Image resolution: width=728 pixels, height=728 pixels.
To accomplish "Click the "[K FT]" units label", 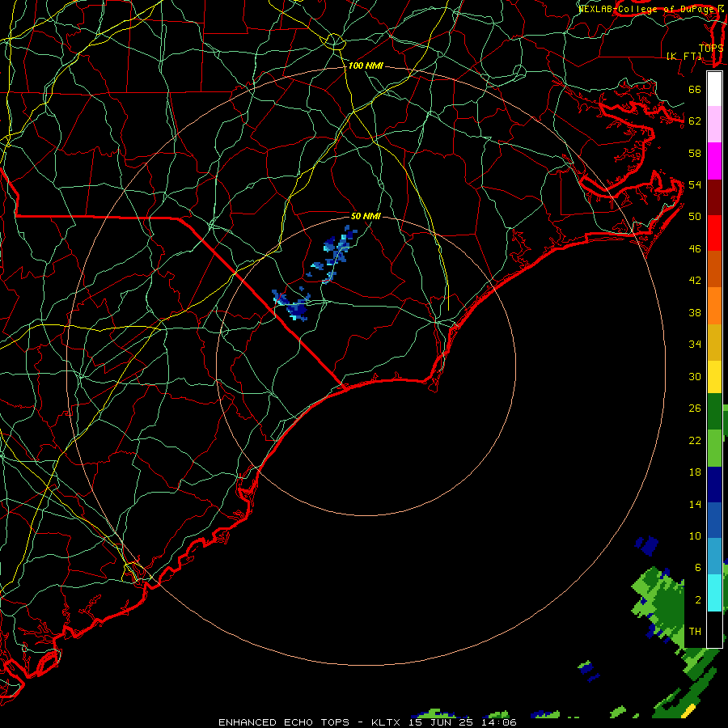I will coord(684,57).
